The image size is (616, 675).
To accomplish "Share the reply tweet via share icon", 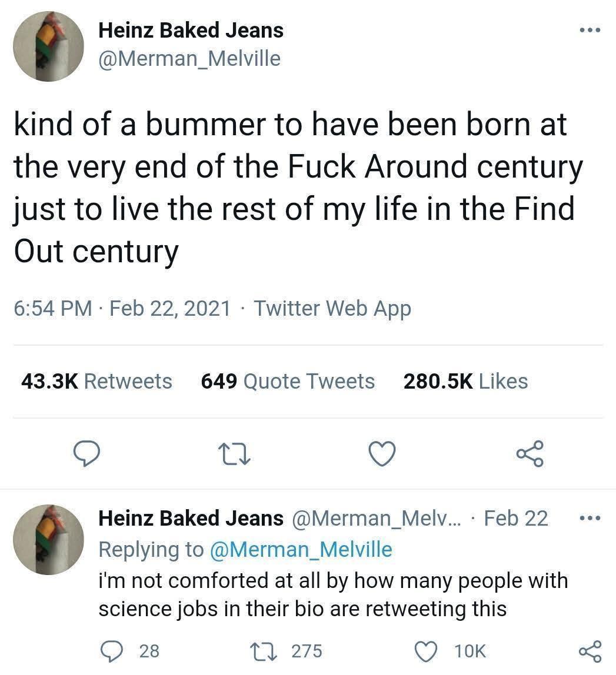I will tap(589, 650).
